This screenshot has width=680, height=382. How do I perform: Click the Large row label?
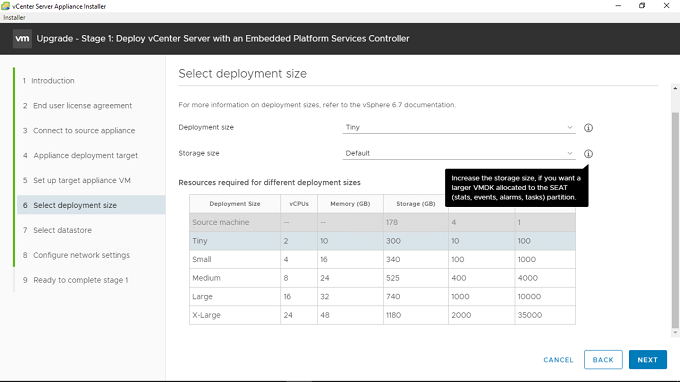203,297
